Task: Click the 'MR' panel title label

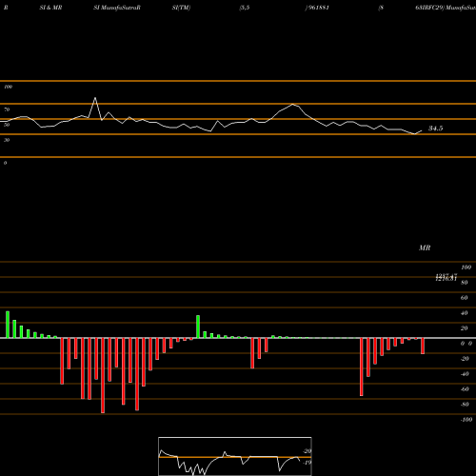Action: pyautogui.click(x=425, y=248)
